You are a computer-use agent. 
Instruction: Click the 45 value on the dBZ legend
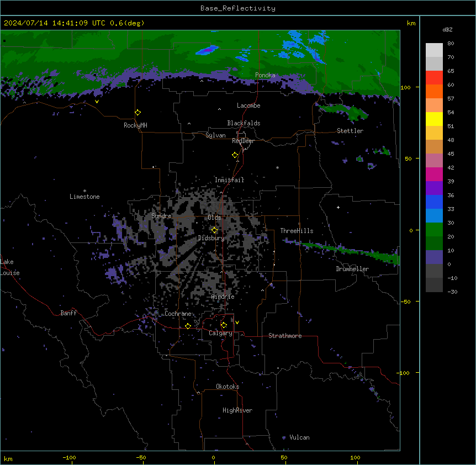451,154
